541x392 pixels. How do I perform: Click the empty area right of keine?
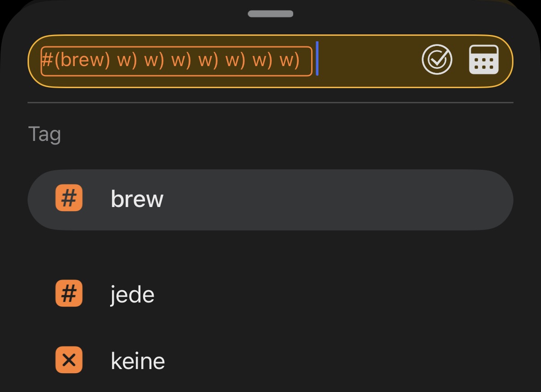coord(344,361)
